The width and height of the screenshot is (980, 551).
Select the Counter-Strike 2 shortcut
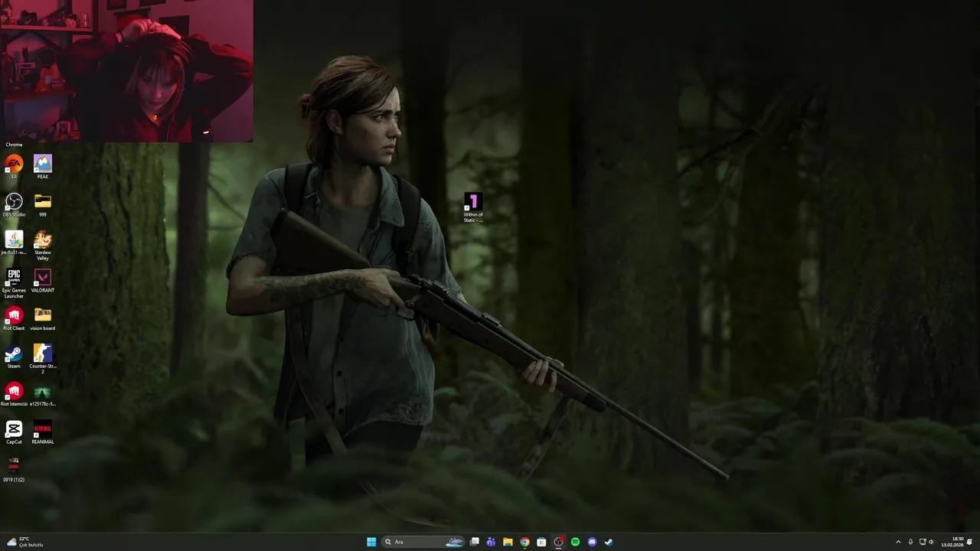click(x=43, y=359)
